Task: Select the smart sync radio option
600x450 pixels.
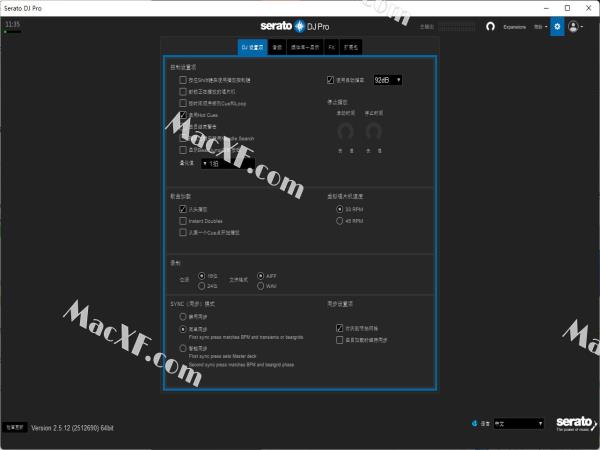Action: click(183, 348)
